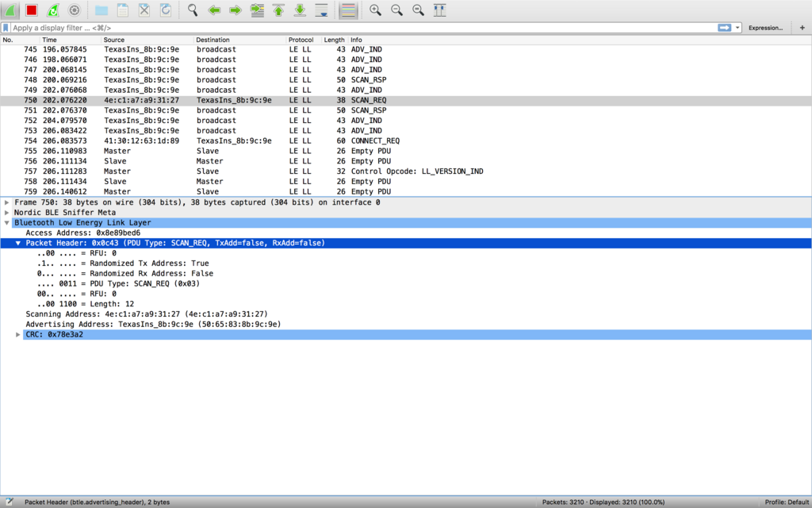Toggle auto-scroll during live capture
This screenshot has width=812, height=508.
tap(321, 10)
